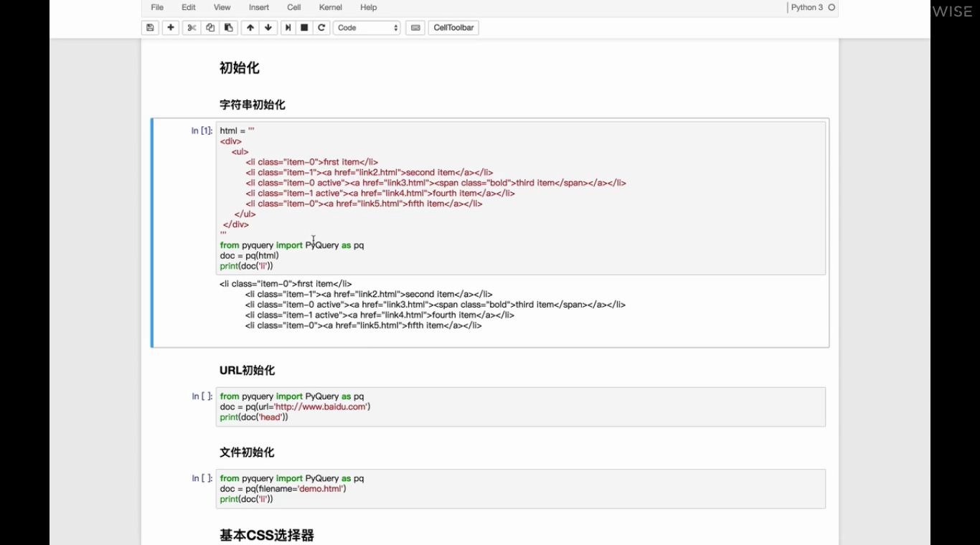This screenshot has height=545, width=980.
Task: Click the CellToolbar button
Action: [453, 28]
